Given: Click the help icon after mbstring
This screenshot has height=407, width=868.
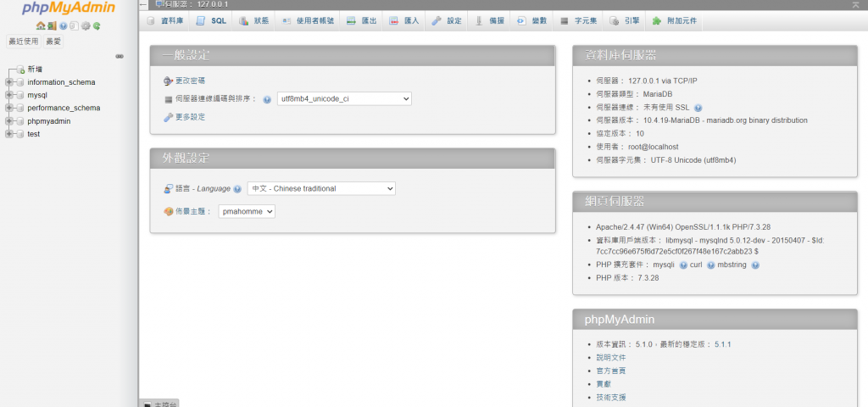Looking at the screenshot, I should (x=755, y=265).
